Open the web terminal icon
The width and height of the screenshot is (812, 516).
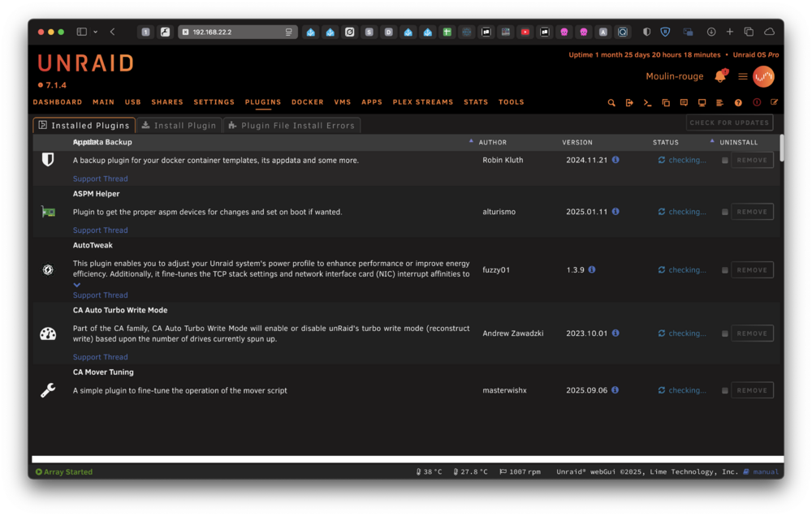pos(647,102)
